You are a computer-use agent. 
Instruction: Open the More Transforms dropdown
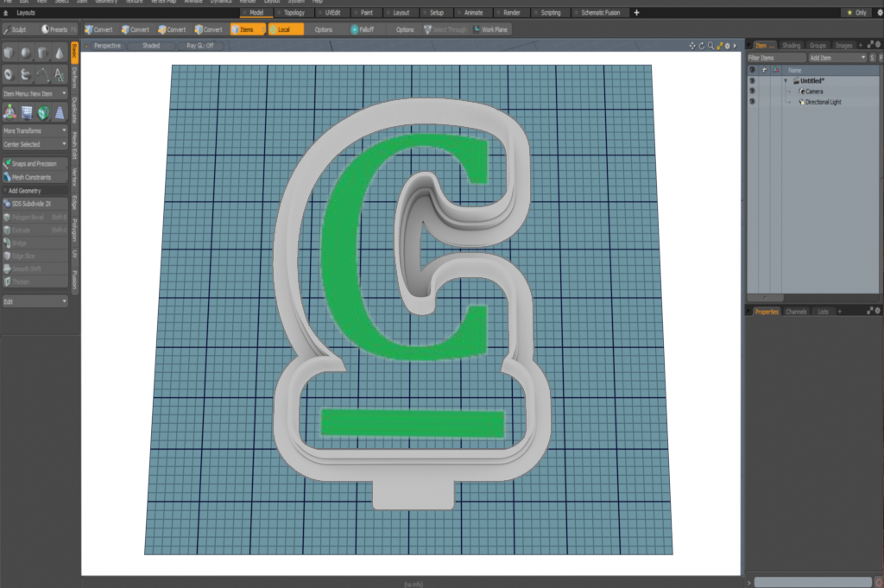coord(35,130)
